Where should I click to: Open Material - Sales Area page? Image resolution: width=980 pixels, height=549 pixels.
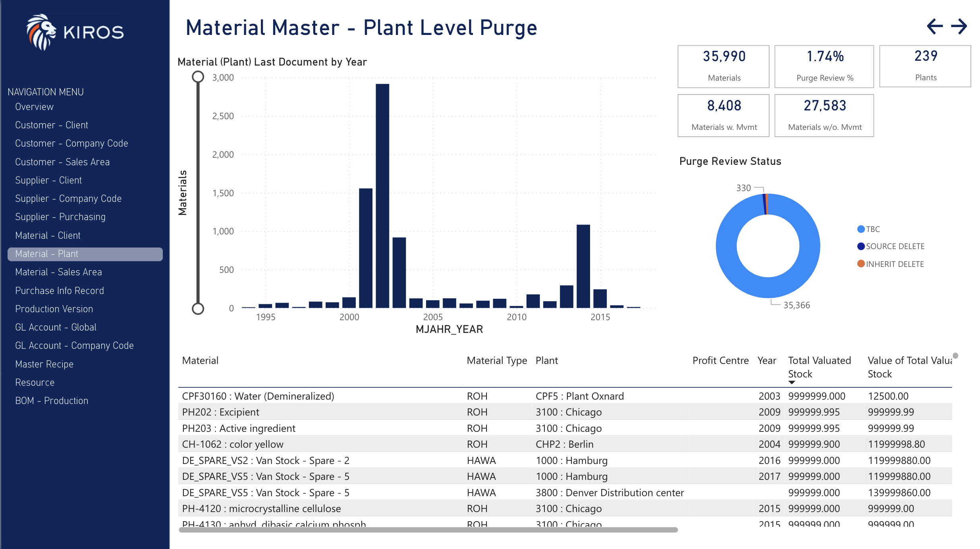pyautogui.click(x=58, y=272)
